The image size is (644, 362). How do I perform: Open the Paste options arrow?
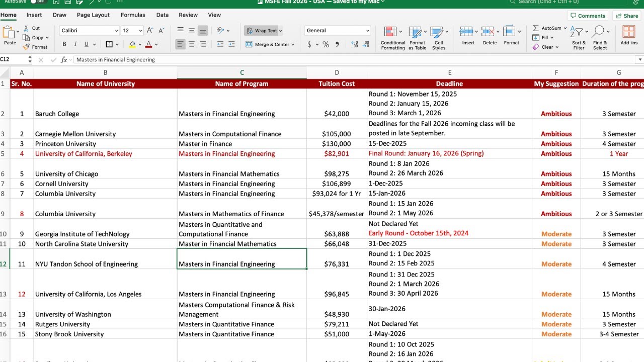click(18, 32)
